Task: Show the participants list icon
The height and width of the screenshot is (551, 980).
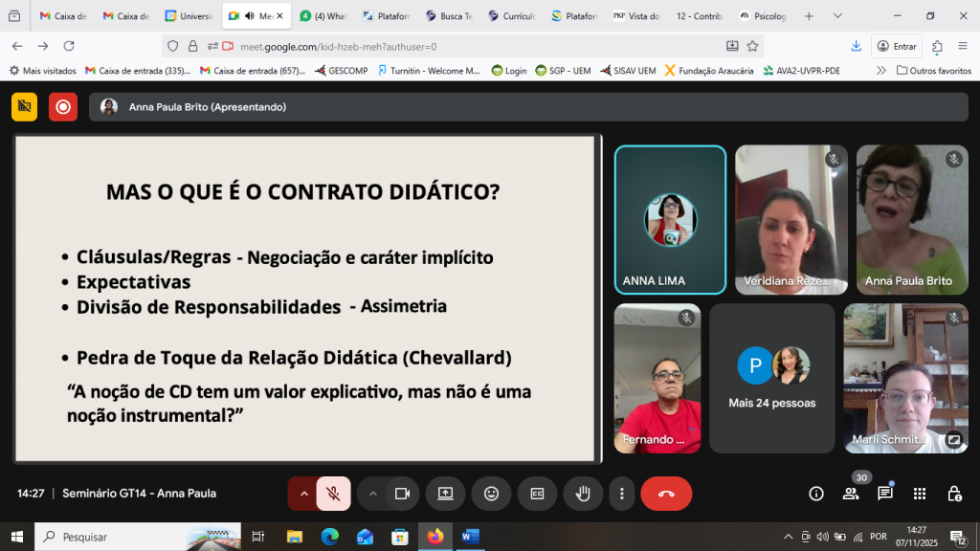Action: [x=851, y=494]
